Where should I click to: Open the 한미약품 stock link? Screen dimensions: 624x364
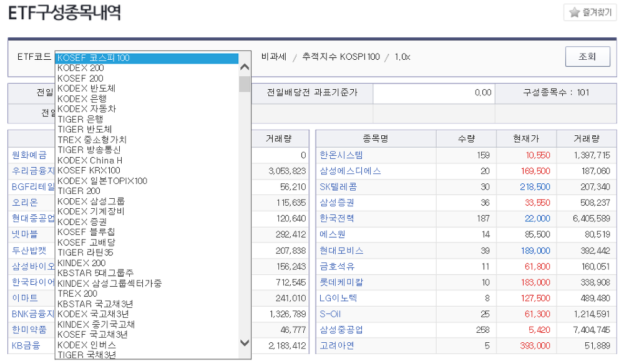[29, 330]
